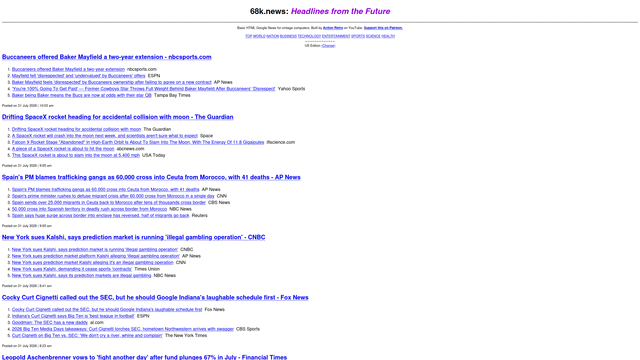The height and width of the screenshot is (360, 640).
Task: Open abcnews.com piece of SpaceX rocket article
Action: 63,149
